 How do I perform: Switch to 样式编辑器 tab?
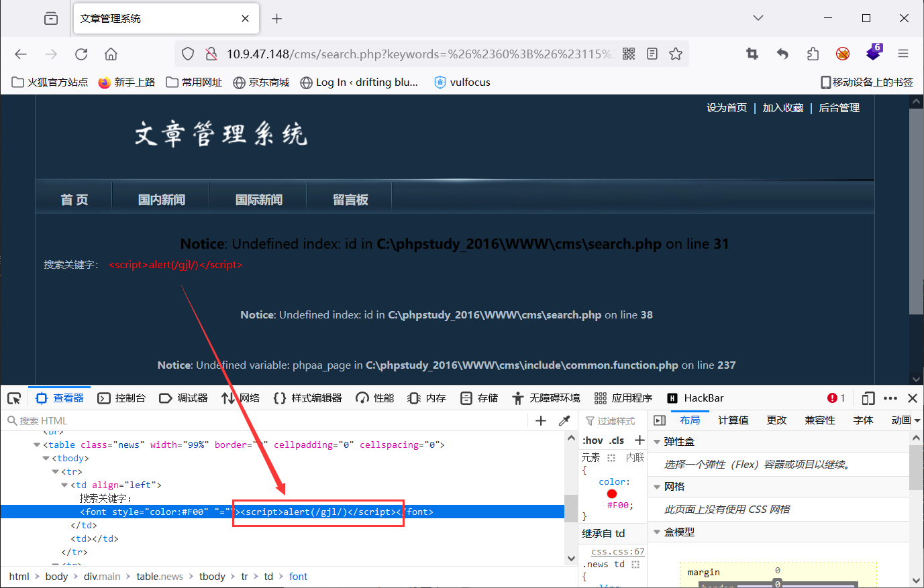click(x=308, y=398)
